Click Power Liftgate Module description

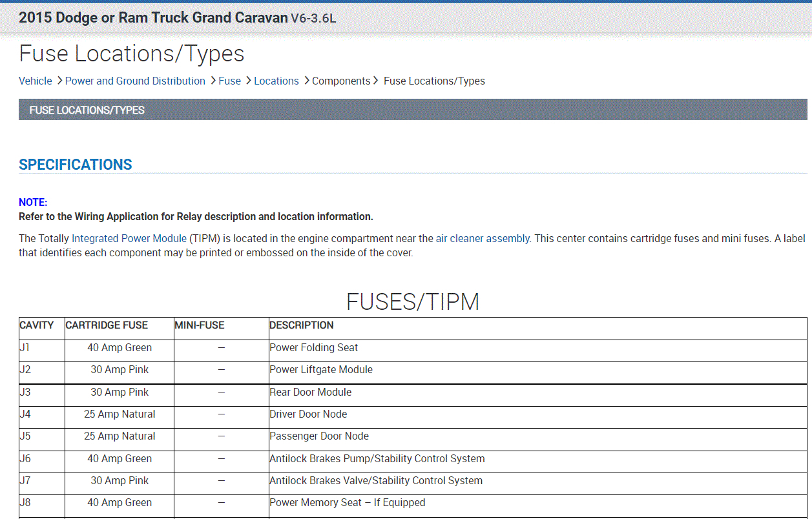click(321, 370)
